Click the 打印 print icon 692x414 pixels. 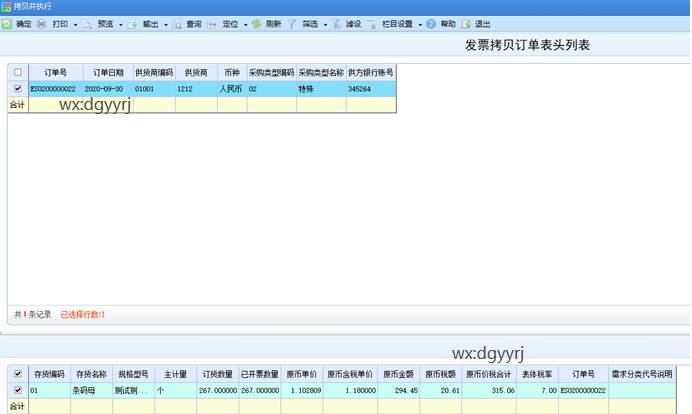click(42, 23)
